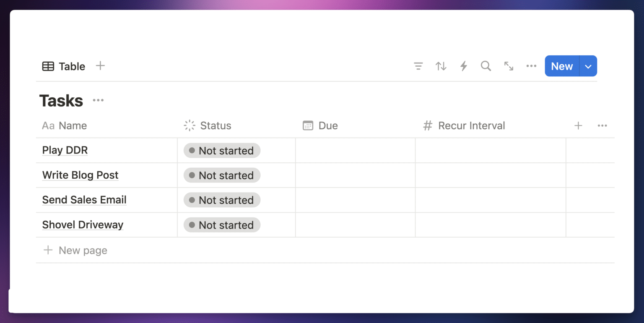Add a row using New page
644x323 pixels.
[75, 250]
